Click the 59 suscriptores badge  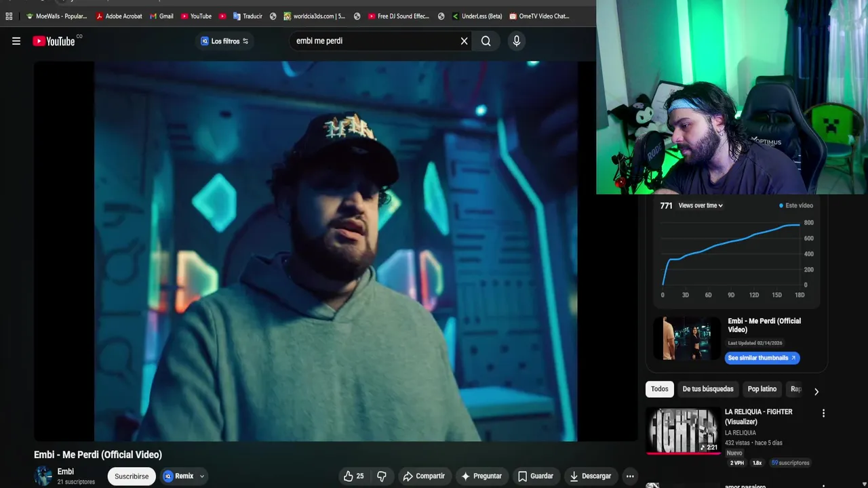pyautogui.click(x=790, y=463)
